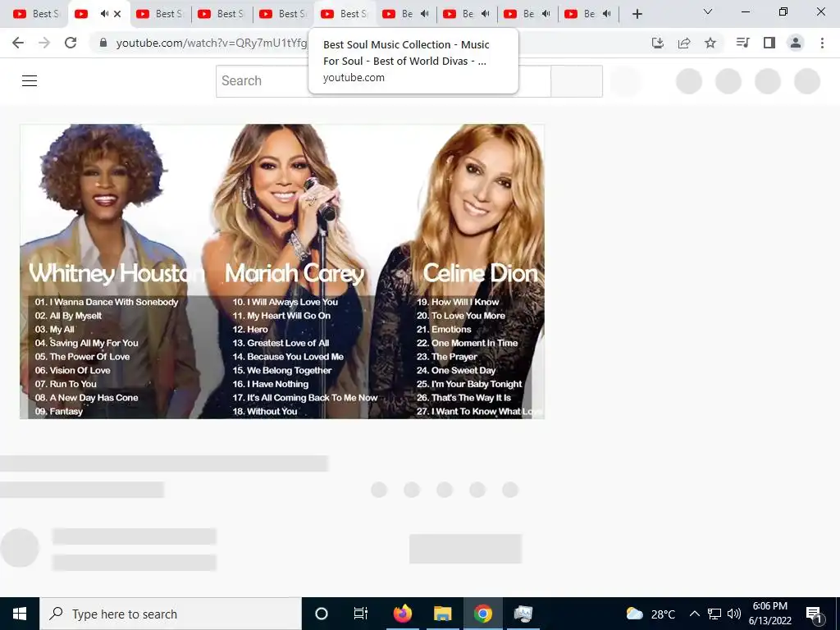Launch Firefox from the taskbar
The width and height of the screenshot is (840, 630).
click(x=402, y=614)
